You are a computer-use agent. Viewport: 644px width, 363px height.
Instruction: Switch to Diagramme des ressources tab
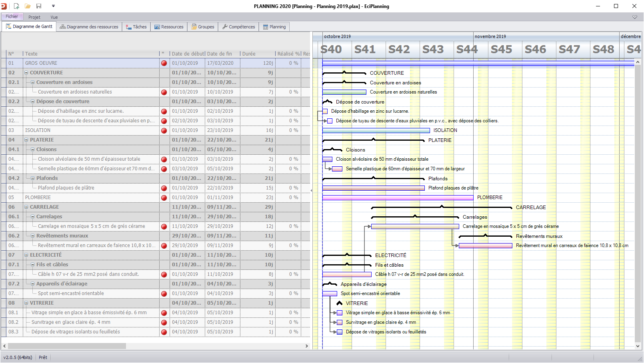click(89, 27)
